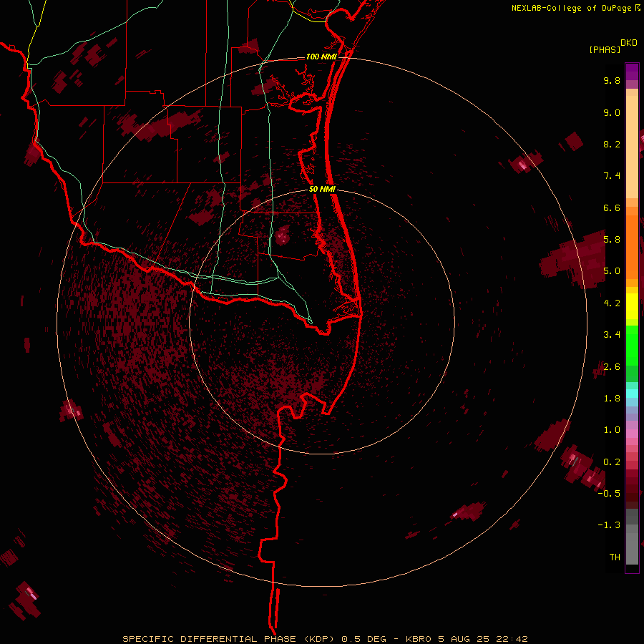Click the 4.2 scale value
644x644 pixels.
(612, 303)
